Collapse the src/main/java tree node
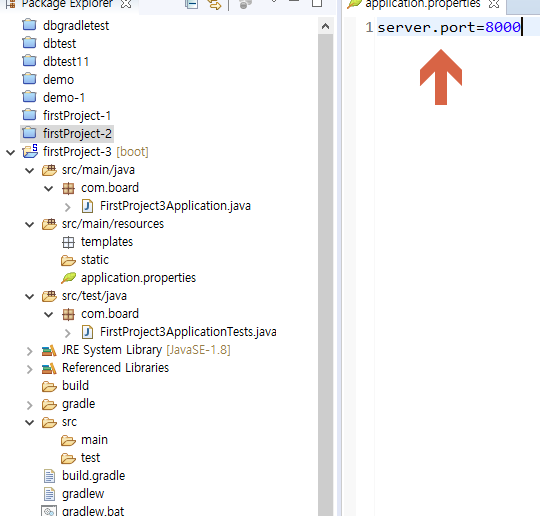This screenshot has width=540, height=516. pos(30,170)
